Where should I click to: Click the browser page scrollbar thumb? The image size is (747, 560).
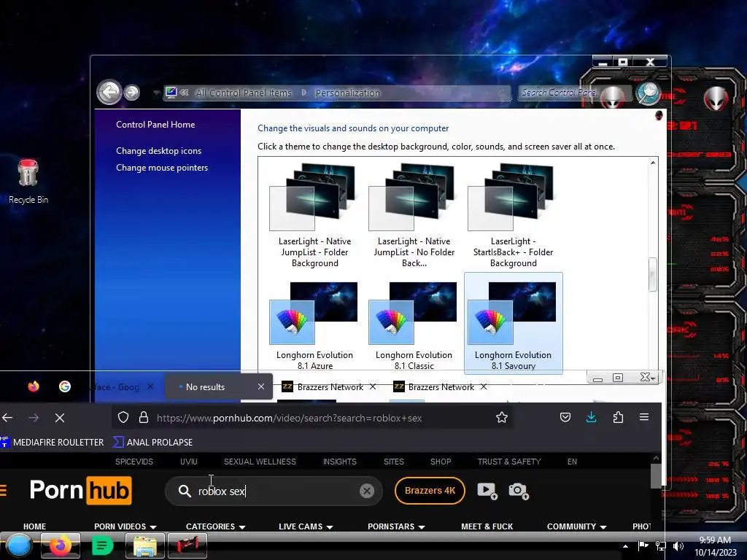coord(656,475)
